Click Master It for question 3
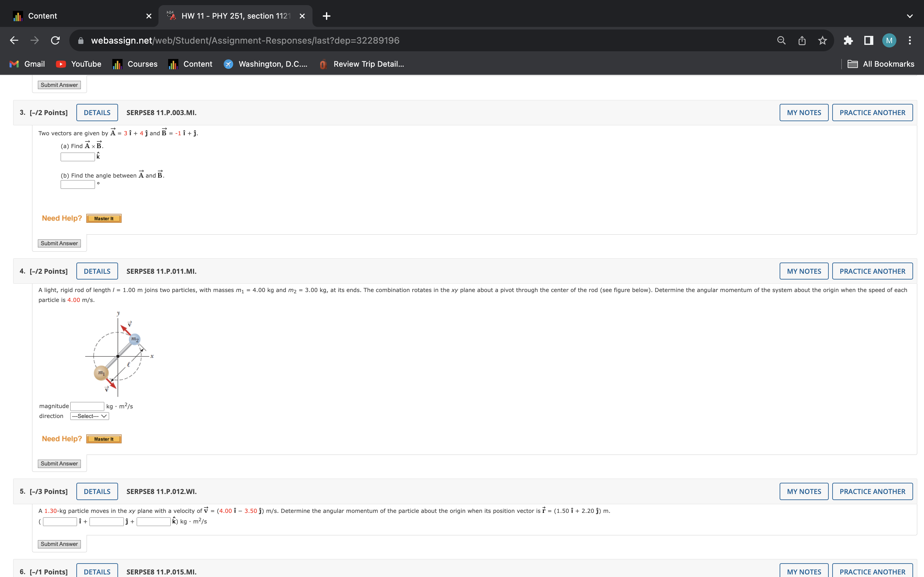This screenshot has height=577, width=924. click(x=104, y=219)
